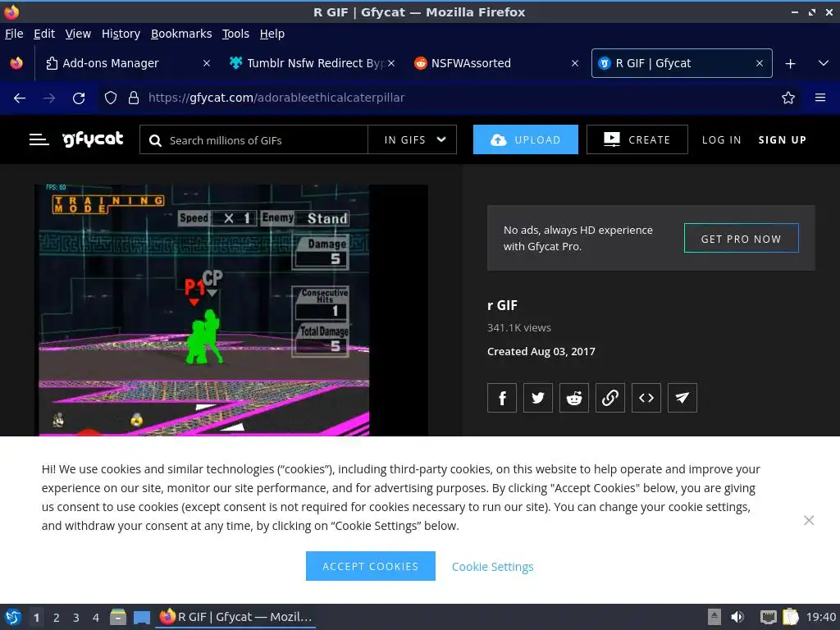Screen dimensions: 840x630
Task: Close the Add-ons Manager tab
Action: (x=207, y=63)
